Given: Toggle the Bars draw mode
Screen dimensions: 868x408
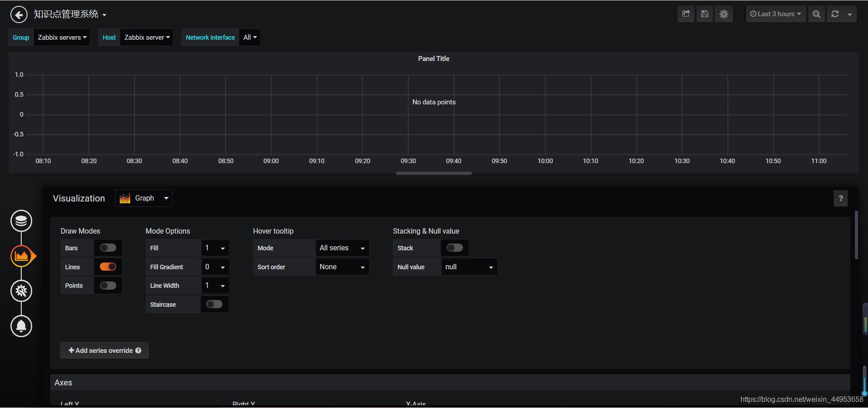Looking at the screenshot, I should click(x=108, y=248).
